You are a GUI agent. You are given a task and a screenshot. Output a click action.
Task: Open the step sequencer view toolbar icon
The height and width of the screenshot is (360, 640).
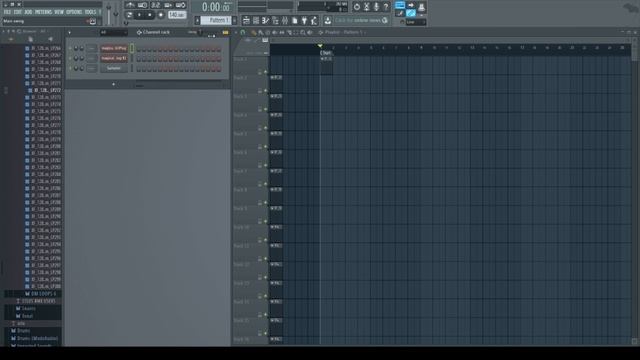(x=256, y=20)
